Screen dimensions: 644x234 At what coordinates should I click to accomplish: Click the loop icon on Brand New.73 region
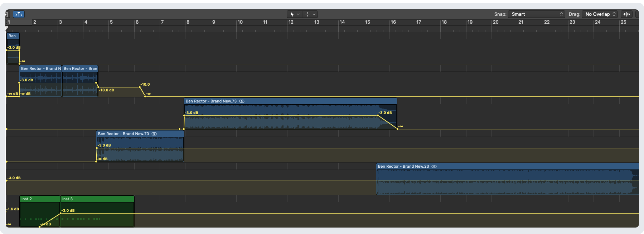point(242,101)
